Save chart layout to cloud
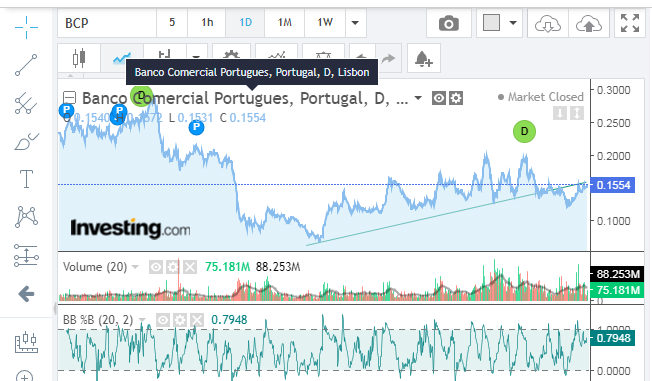The image size is (652, 381). [588, 23]
